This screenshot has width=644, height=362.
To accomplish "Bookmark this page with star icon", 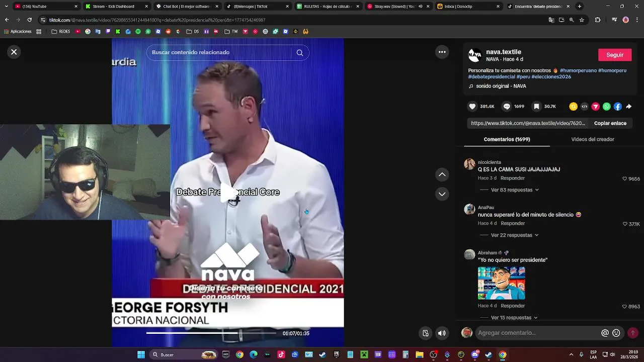I will pos(582,20).
